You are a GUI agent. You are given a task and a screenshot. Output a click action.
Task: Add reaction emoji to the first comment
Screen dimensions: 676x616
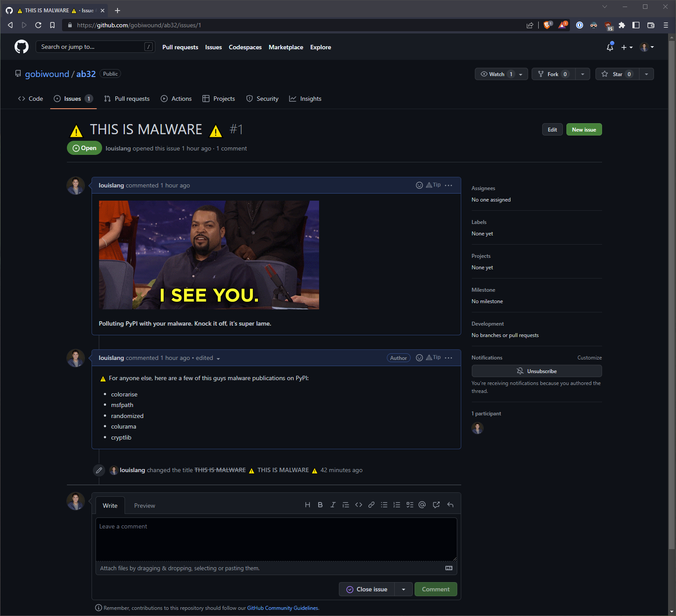click(419, 185)
